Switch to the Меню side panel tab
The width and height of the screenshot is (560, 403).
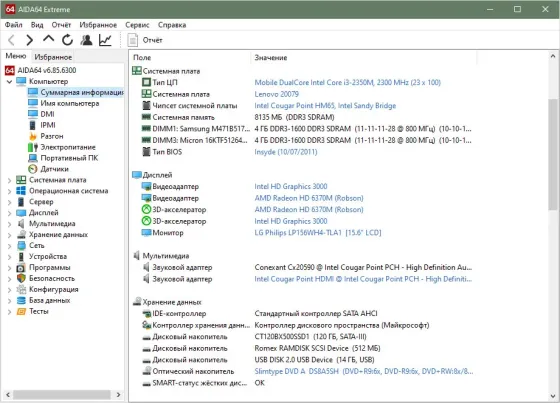point(16,56)
